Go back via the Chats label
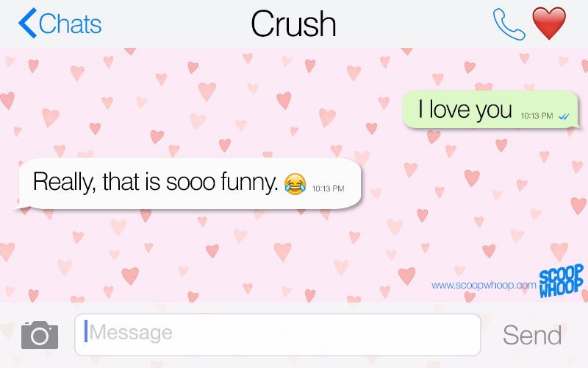Image resolution: width=588 pixels, height=368 pixels. 70,24
